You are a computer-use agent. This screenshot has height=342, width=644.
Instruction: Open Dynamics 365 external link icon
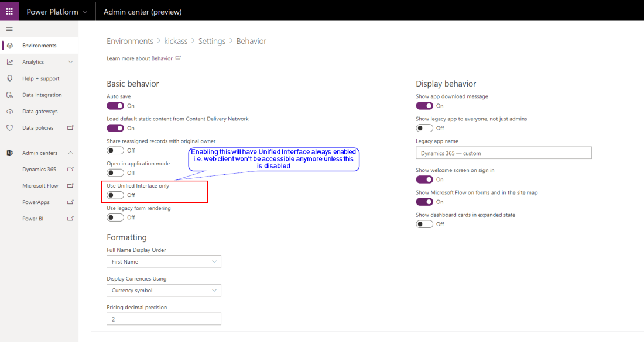coord(70,170)
